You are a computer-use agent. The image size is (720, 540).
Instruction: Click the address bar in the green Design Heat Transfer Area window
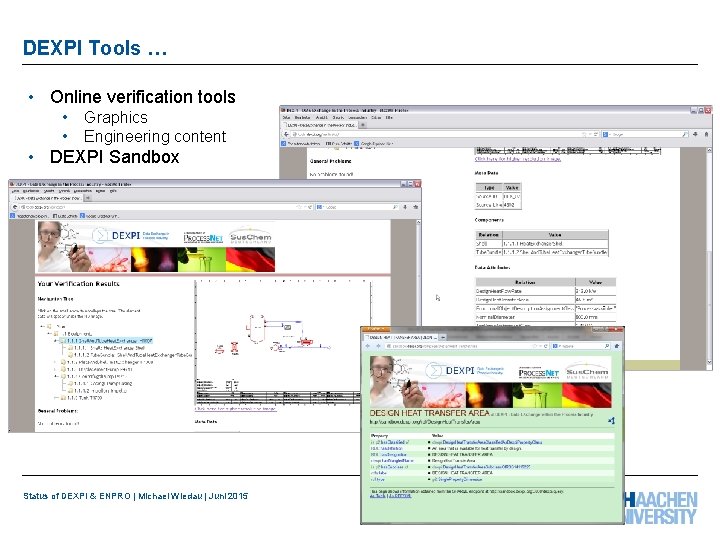click(x=466, y=346)
